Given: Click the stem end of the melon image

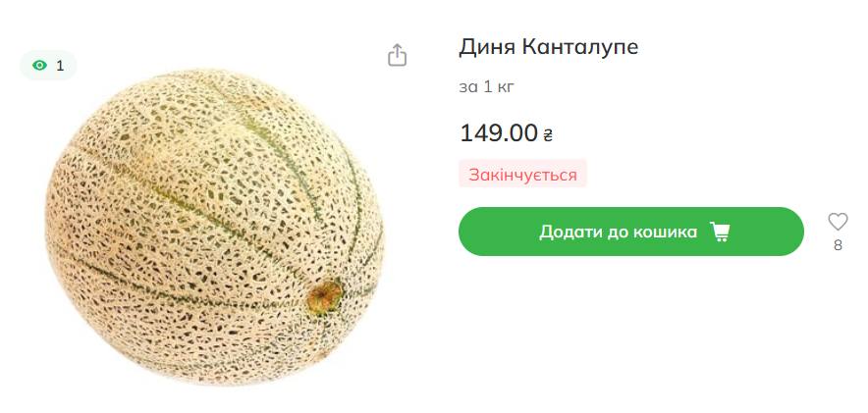Looking at the screenshot, I should pos(326,297).
